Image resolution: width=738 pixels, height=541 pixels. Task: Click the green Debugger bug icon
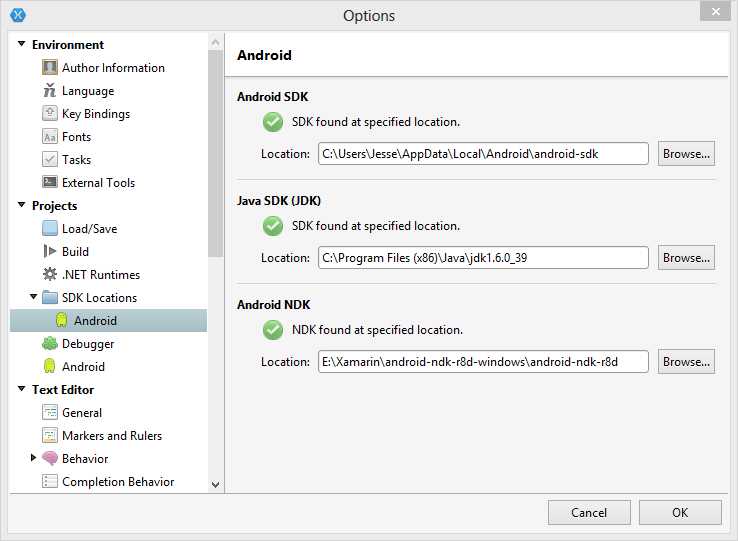coord(50,344)
